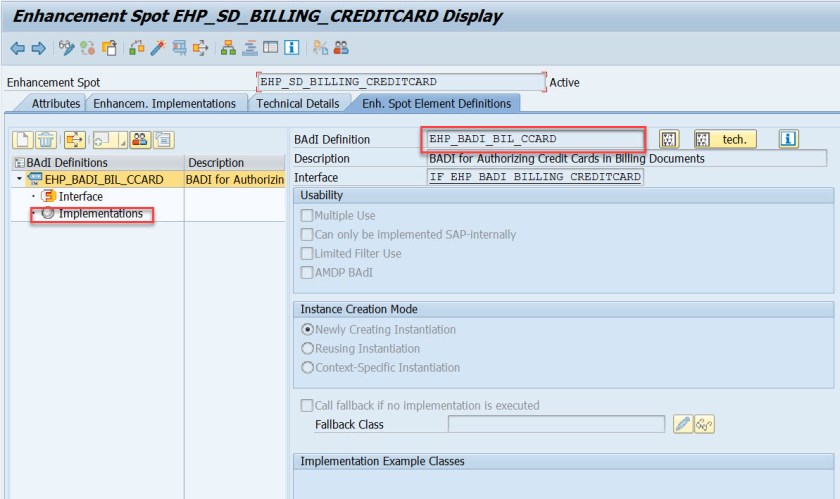The image size is (840, 499).
Task: Open info icon beside tech. button
Action: [x=788, y=139]
